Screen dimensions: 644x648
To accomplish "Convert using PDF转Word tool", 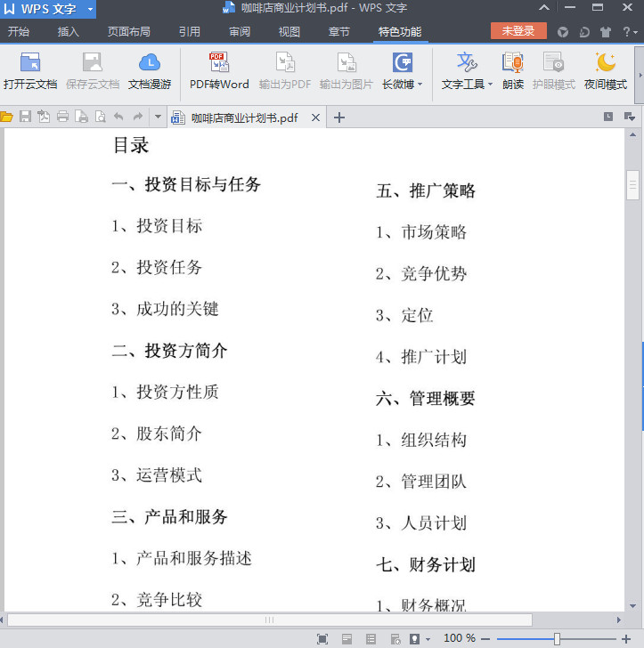I will pos(219,71).
